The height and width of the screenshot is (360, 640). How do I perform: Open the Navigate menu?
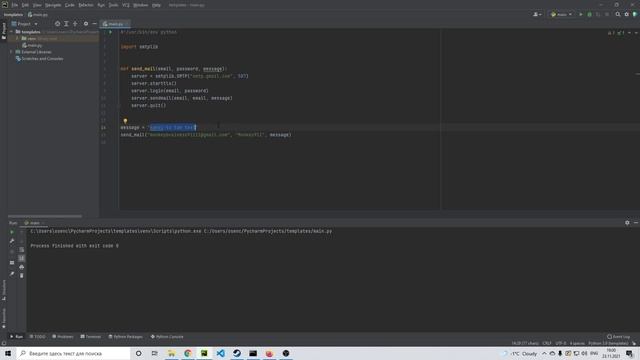[53, 5]
